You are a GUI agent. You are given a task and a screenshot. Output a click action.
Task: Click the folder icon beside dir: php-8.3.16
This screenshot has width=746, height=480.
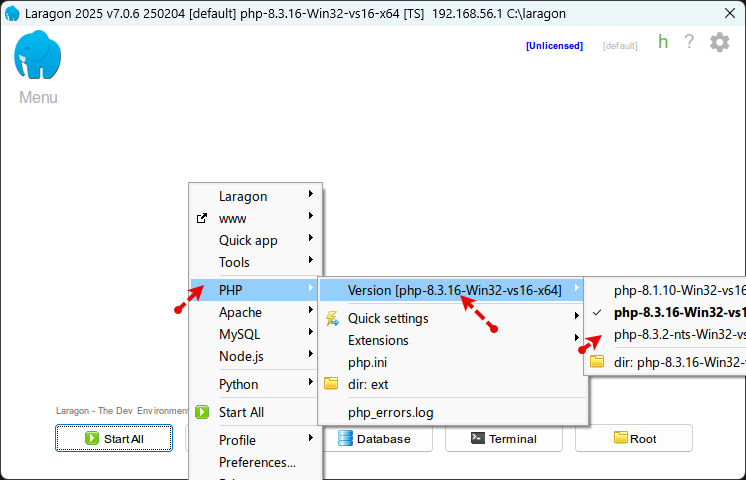click(597, 362)
